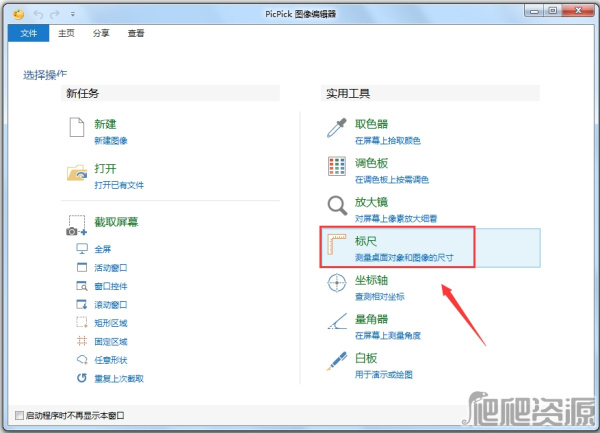
Task: Choose 重复上次截取 option
Action: click(119, 379)
